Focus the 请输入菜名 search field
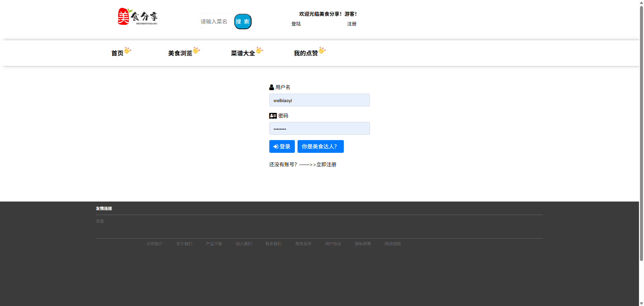Viewport: 644px width, 306px height. pos(217,21)
